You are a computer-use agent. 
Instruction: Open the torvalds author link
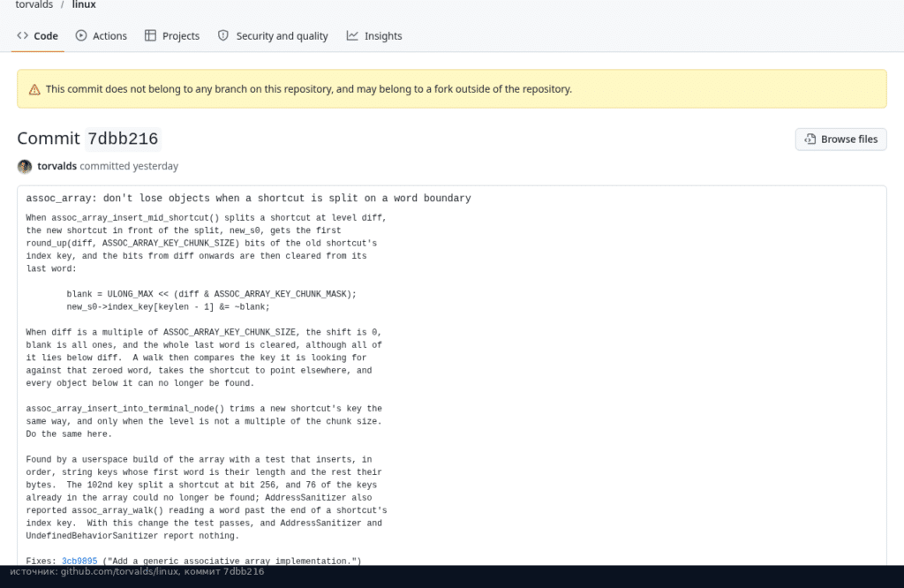[57, 166]
